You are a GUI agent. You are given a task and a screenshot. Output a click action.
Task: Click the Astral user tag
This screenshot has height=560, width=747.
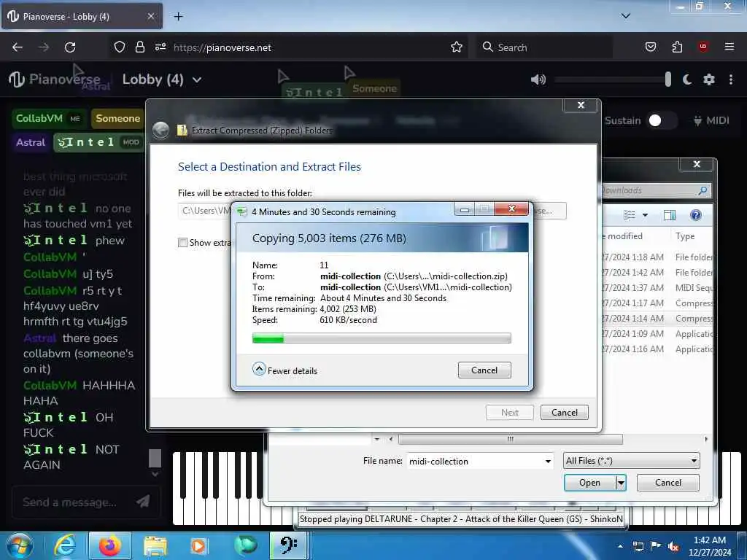click(x=31, y=142)
